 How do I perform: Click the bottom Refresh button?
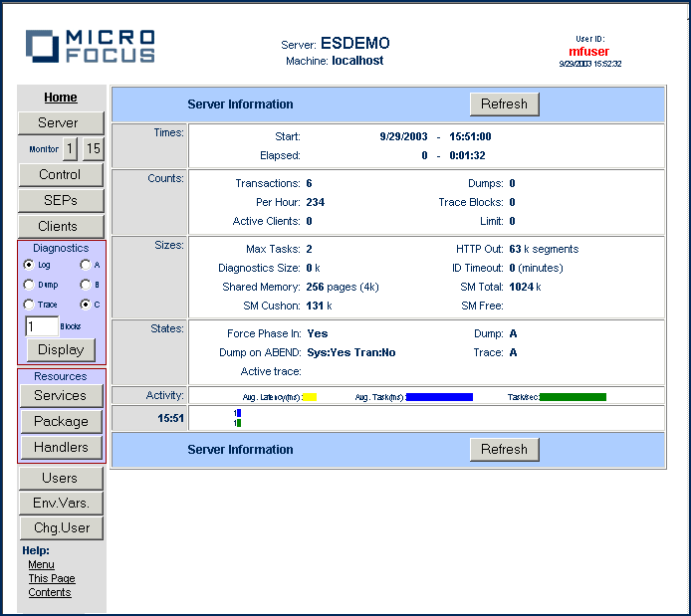coord(504,449)
